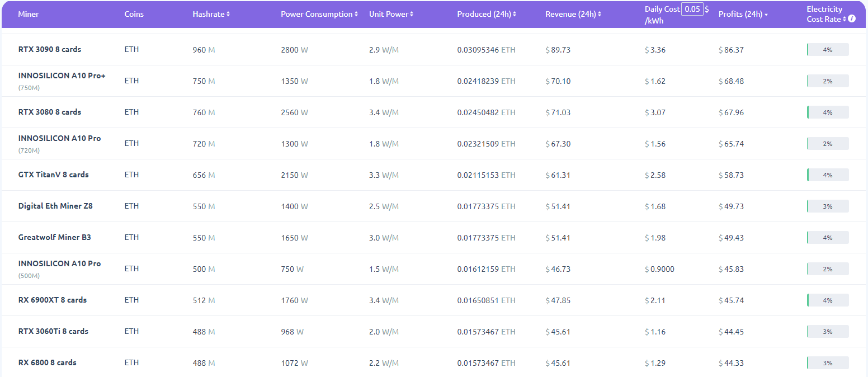The width and height of the screenshot is (868, 377).
Task: Sort by Revenue (24h) column arrows
Action: tap(600, 15)
